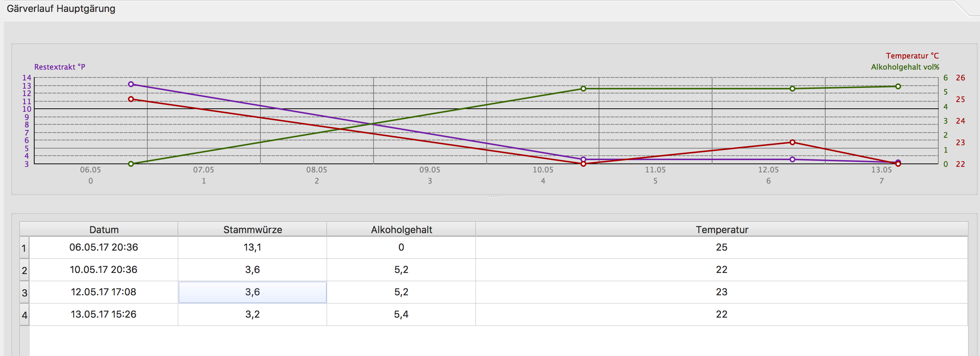Image resolution: width=980 pixels, height=356 pixels.
Task: Select the Temperatur cell showing 25
Action: click(x=721, y=248)
